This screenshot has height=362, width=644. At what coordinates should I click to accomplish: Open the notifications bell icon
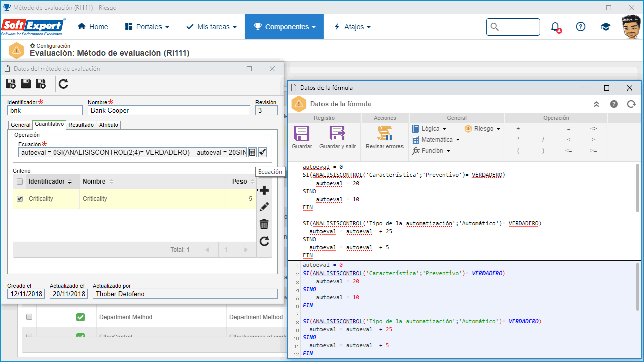tap(555, 27)
